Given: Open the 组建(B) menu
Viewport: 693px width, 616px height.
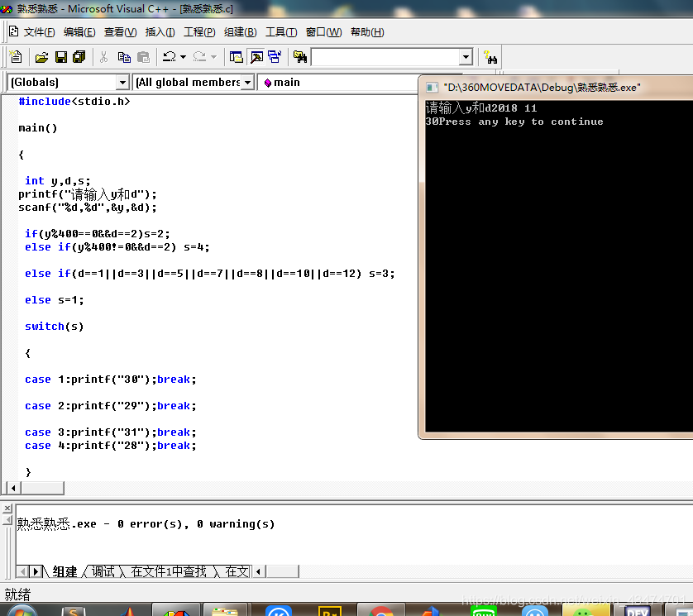Looking at the screenshot, I should 241,32.
